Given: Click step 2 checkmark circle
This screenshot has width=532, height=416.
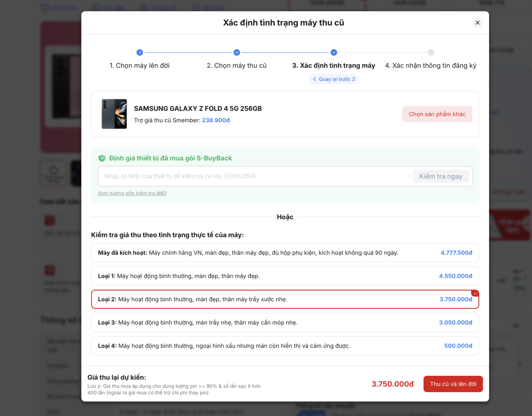Looking at the screenshot, I should click(x=237, y=52).
